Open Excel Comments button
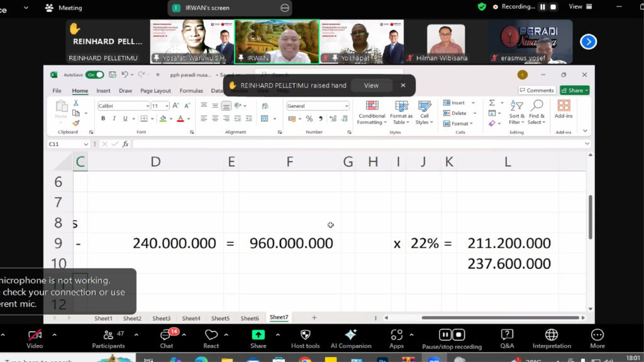The height and width of the screenshot is (362, 644). coord(536,90)
